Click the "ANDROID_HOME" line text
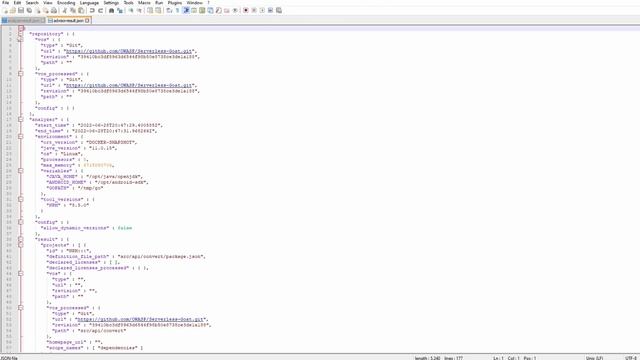 point(98,182)
